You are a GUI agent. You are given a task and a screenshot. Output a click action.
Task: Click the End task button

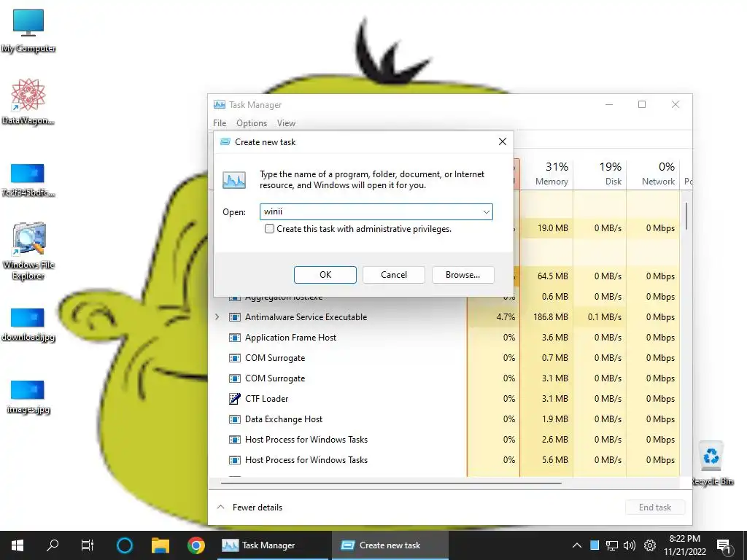click(655, 507)
